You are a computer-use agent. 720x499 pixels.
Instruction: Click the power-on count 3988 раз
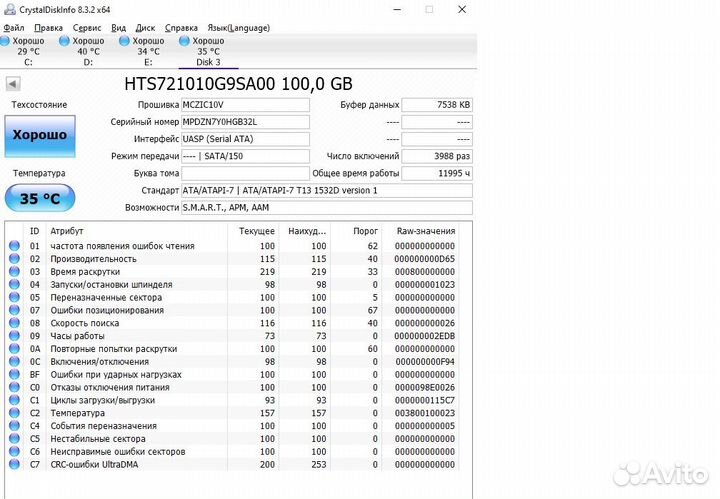[x=437, y=156]
